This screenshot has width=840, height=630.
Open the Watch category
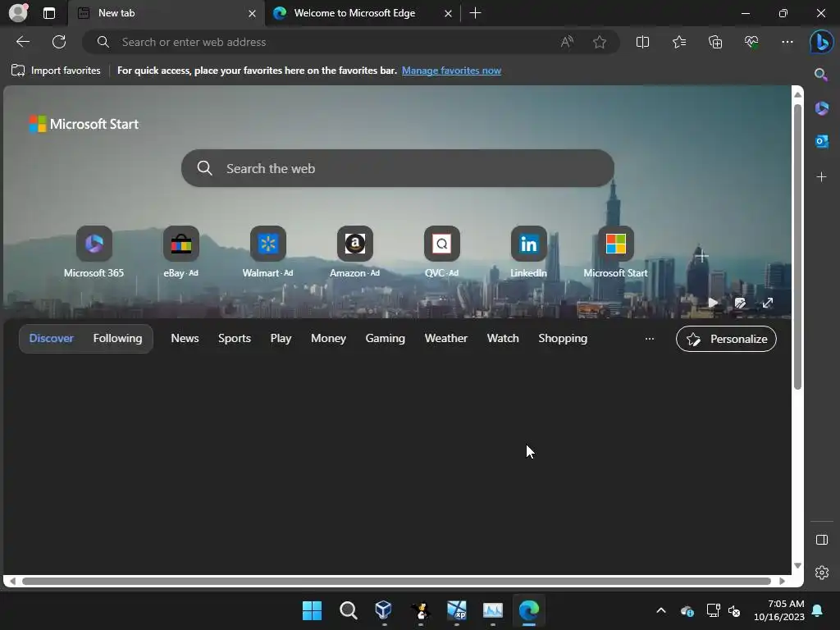click(x=503, y=339)
